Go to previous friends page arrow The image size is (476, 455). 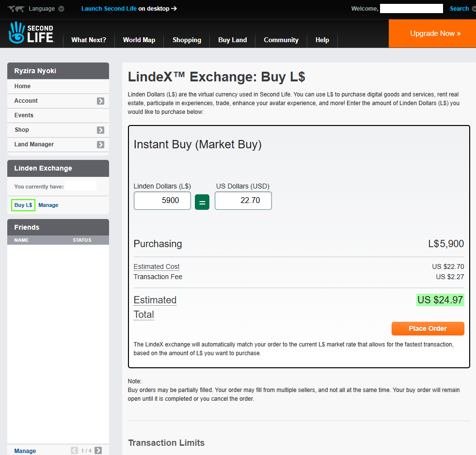point(74,451)
